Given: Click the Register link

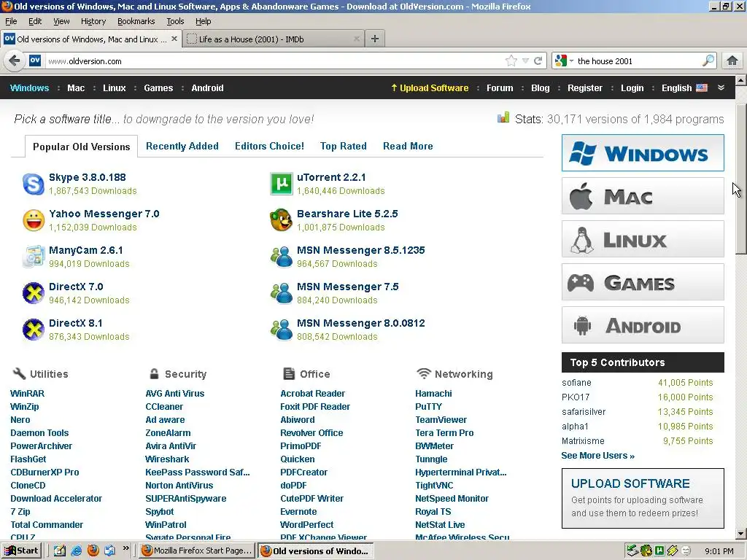Looking at the screenshot, I should [584, 87].
